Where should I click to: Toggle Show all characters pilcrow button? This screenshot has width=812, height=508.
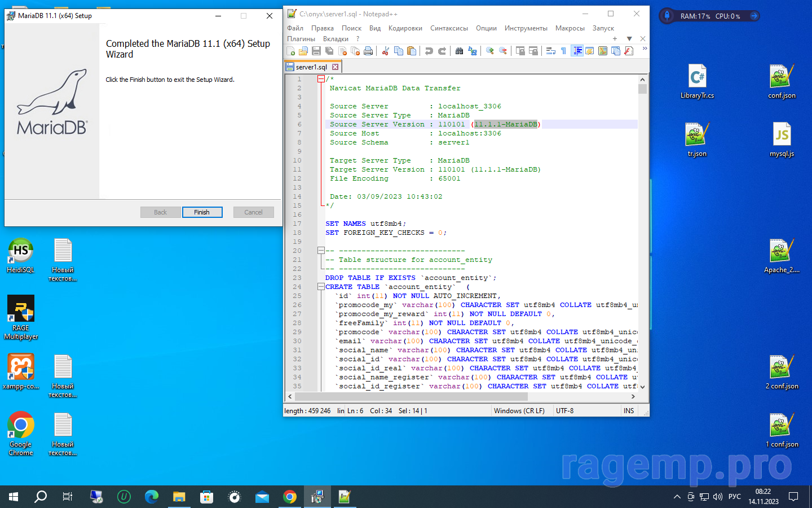coord(564,51)
